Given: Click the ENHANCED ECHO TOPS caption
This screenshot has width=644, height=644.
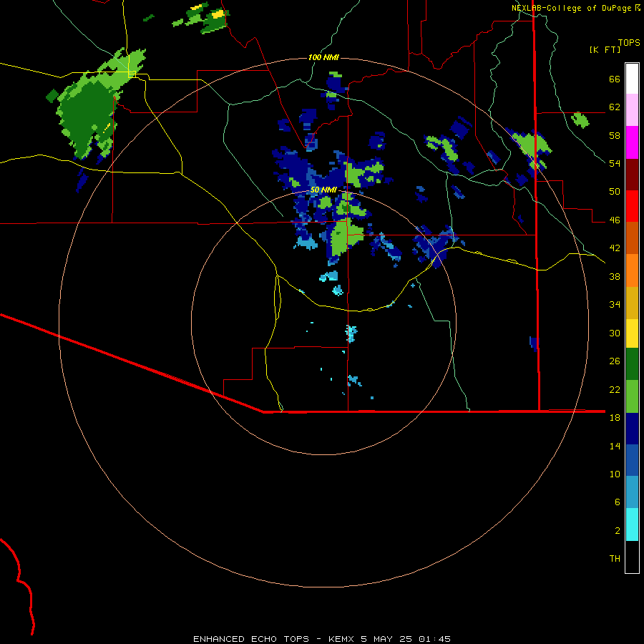Looking at the screenshot, I should click(251, 639).
